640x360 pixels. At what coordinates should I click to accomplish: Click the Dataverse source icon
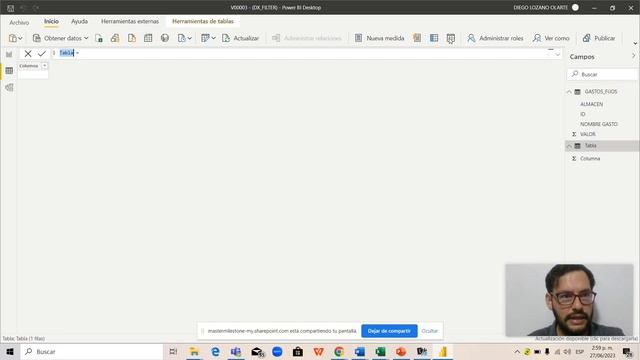[x=165, y=38]
